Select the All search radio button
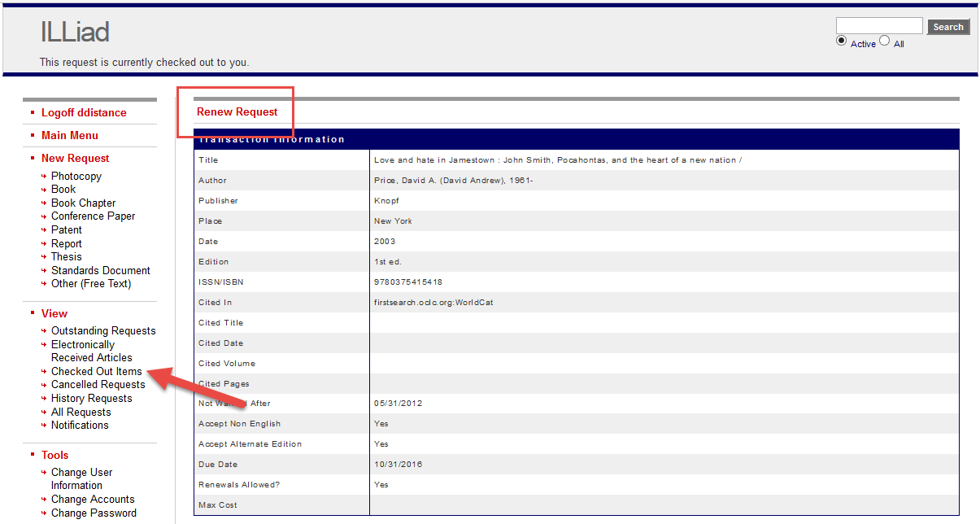Viewport: 980px width, 524px height. tap(884, 42)
